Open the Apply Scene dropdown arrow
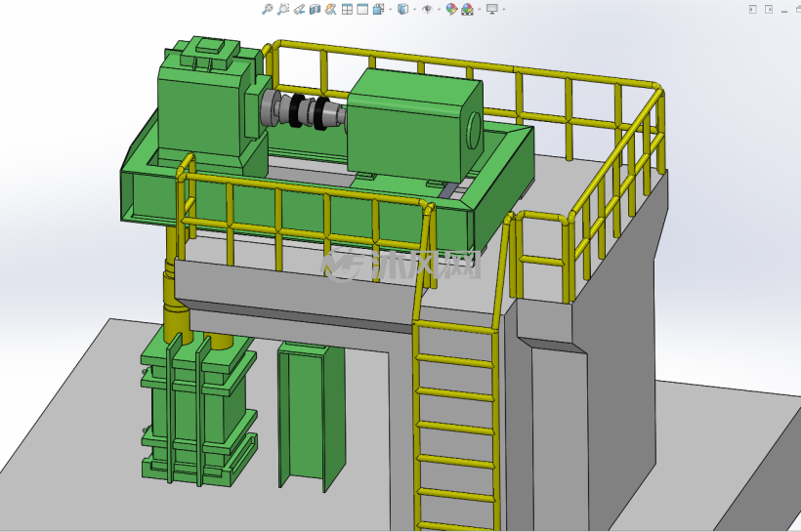801x532 pixels. [x=480, y=9]
